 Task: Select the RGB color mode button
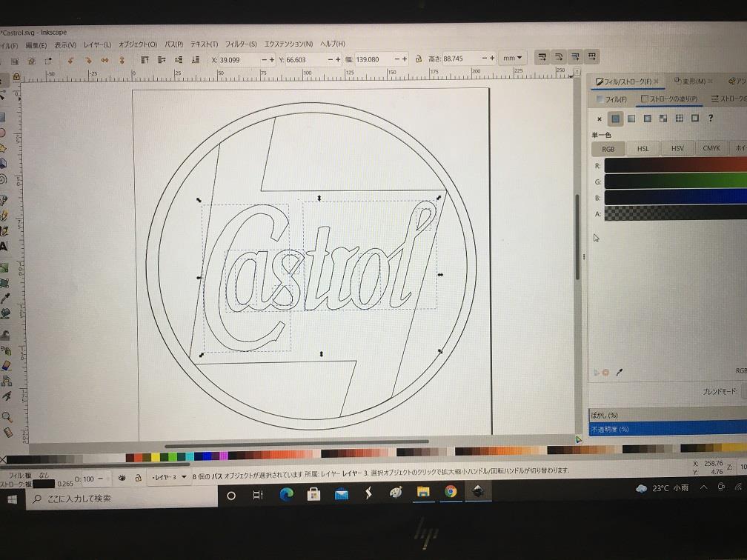[608, 149]
